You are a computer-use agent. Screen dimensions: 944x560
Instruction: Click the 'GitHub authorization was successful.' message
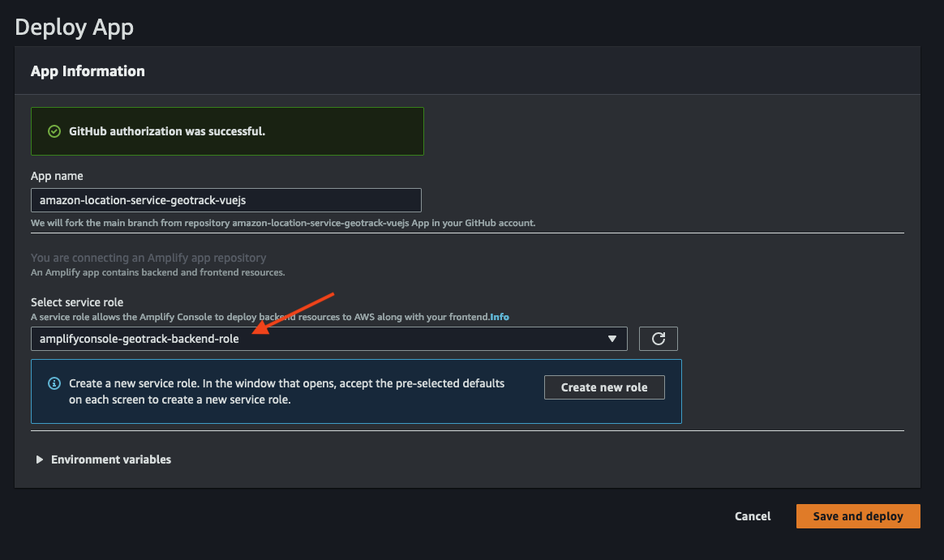pos(167,131)
